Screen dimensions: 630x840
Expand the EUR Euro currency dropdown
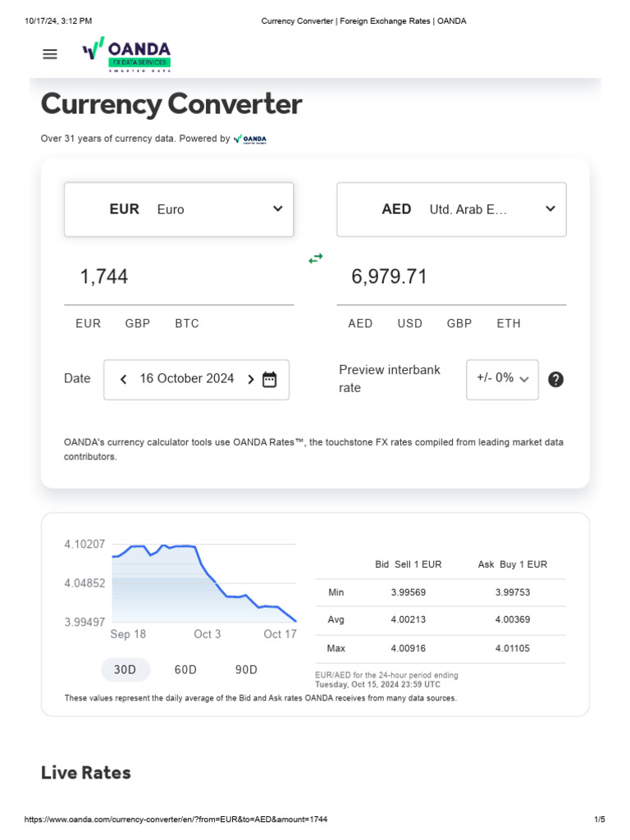click(179, 209)
